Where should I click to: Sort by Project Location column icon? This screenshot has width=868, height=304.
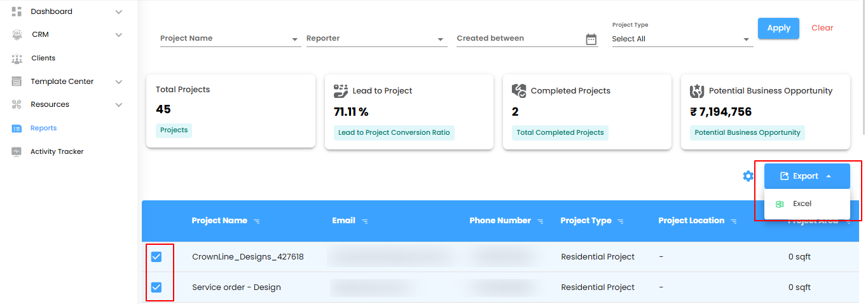click(734, 221)
